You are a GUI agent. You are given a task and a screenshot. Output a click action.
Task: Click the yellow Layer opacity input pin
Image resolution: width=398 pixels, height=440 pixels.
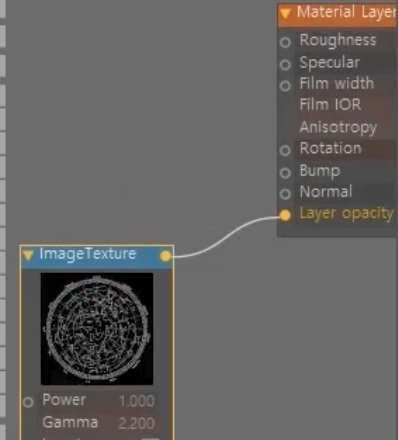point(285,215)
